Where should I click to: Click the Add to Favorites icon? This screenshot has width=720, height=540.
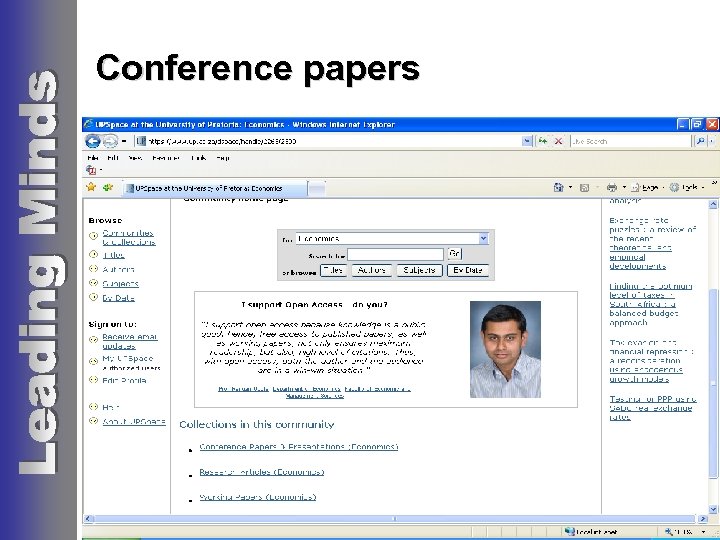point(108,187)
